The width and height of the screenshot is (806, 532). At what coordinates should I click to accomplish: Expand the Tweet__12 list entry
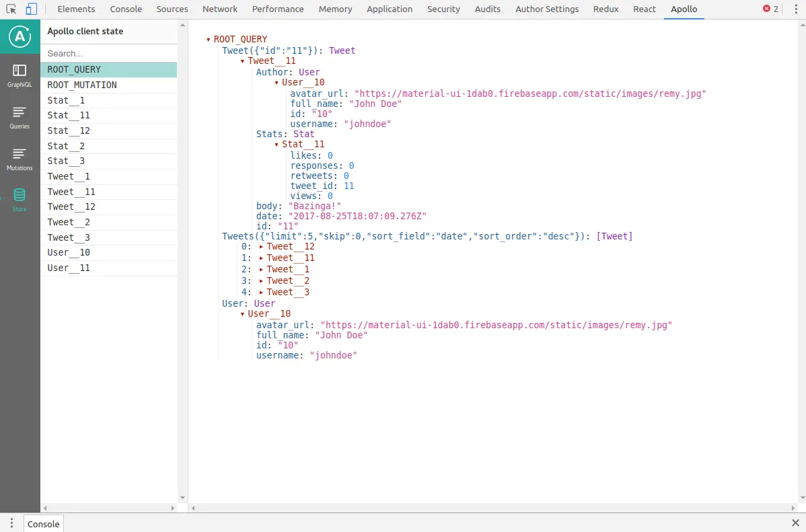[261, 247]
